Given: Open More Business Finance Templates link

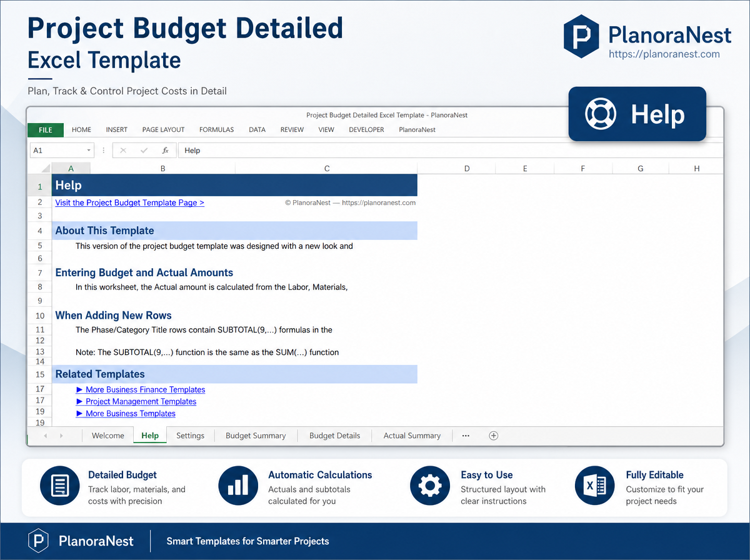Looking at the screenshot, I should click(141, 389).
